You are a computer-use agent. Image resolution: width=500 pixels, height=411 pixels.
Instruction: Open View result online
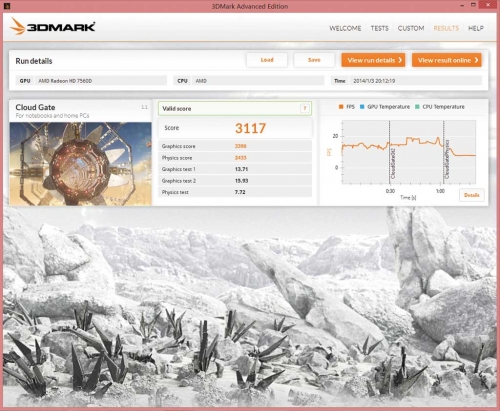(447, 60)
